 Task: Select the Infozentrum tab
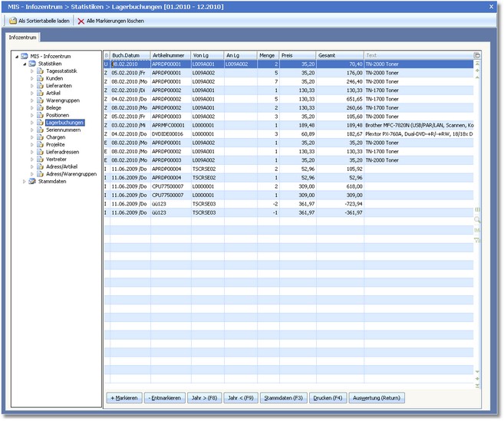point(22,37)
